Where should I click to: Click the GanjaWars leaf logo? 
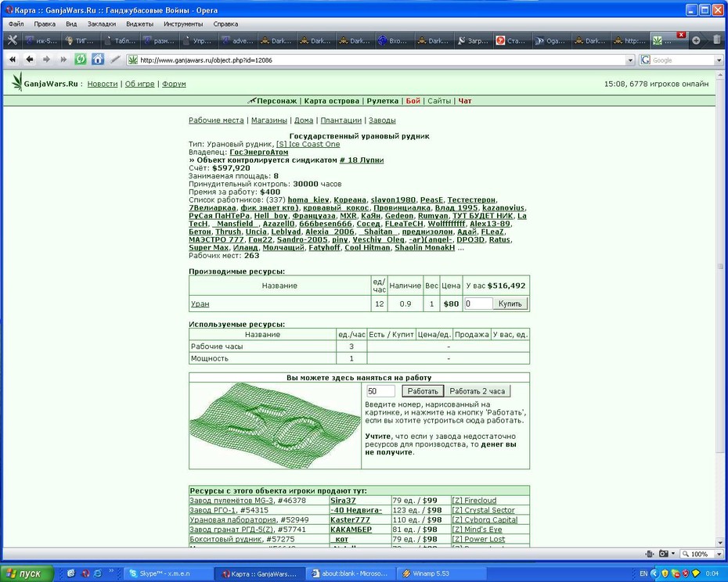pos(17,81)
